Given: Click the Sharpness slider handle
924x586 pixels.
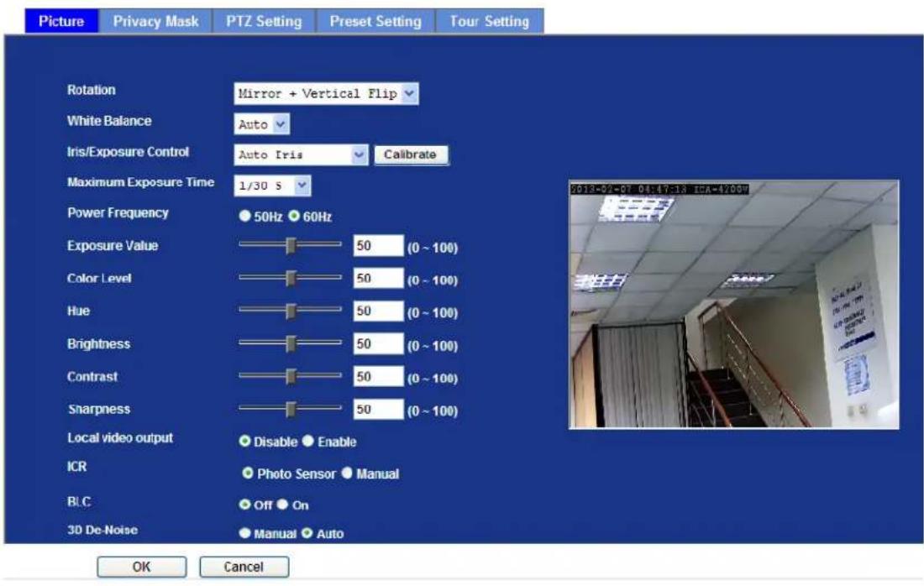Looking at the screenshot, I should click(291, 409).
